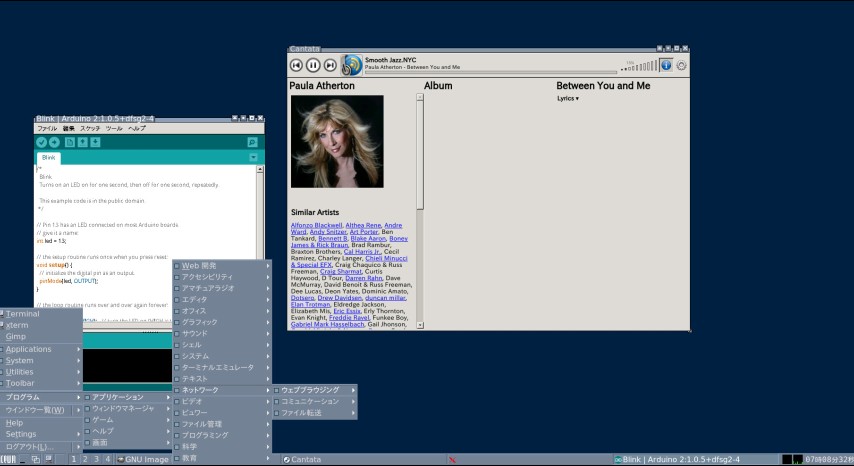Expand the プログラミング category
The image size is (854, 466).
tap(222, 435)
